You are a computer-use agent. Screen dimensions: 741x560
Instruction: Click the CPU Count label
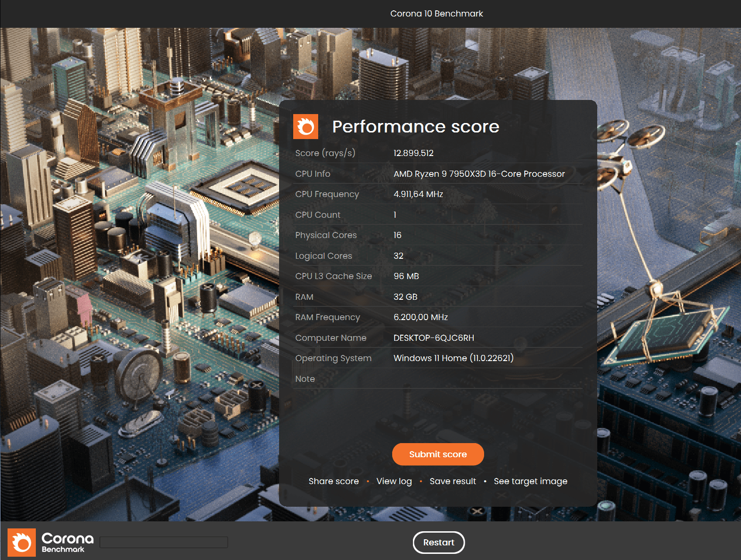(x=318, y=215)
